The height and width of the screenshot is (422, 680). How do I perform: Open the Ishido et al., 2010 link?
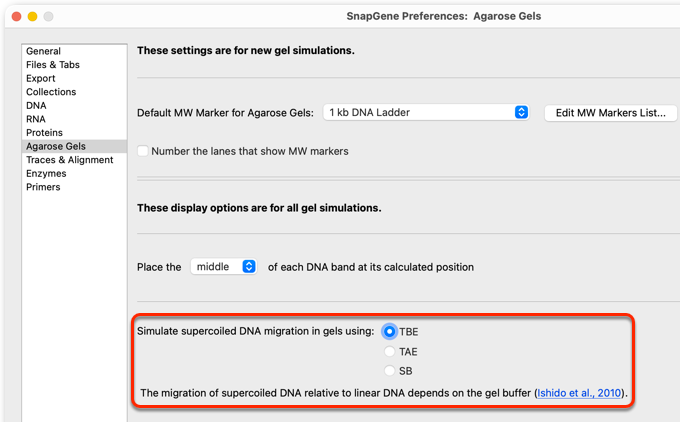pyautogui.click(x=579, y=393)
